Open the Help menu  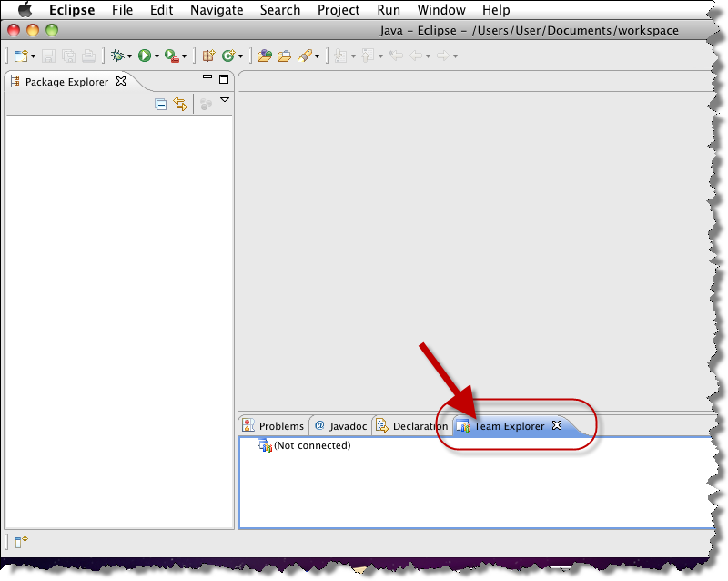point(496,10)
